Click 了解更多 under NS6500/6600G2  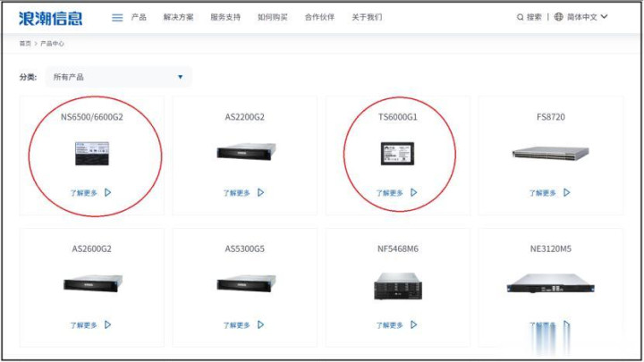tap(84, 193)
